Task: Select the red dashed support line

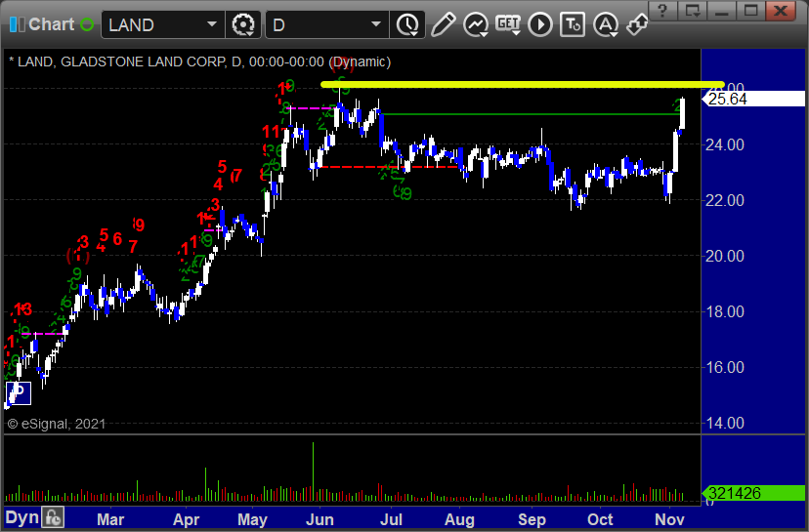Action: (x=390, y=167)
